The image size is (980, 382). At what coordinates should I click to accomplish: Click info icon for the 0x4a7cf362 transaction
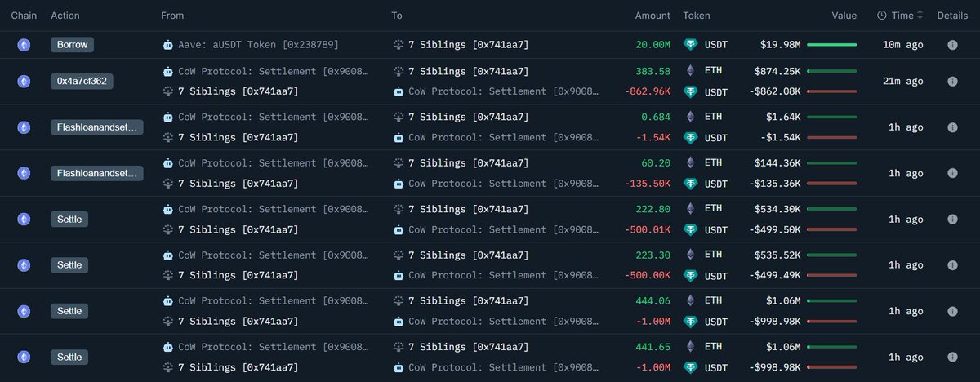952,81
